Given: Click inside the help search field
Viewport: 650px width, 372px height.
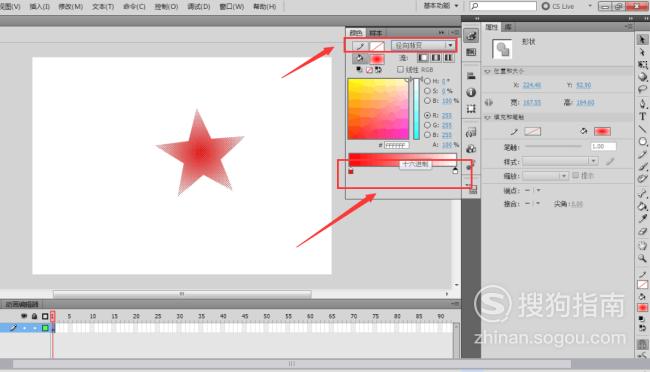Looking at the screenshot, I should tap(503, 6).
